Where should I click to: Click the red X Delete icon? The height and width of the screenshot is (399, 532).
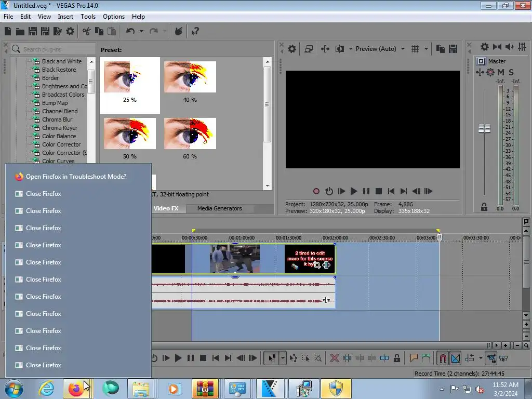coord(334,358)
